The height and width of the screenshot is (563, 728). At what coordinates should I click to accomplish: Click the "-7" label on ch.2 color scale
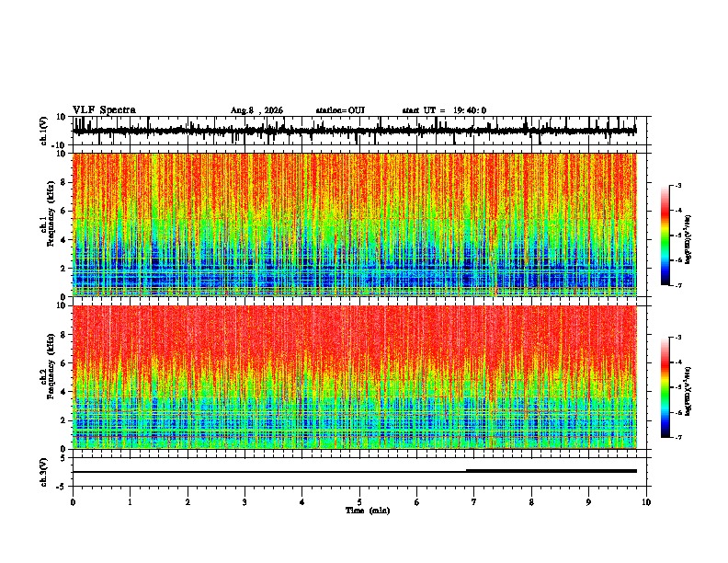pos(677,437)
